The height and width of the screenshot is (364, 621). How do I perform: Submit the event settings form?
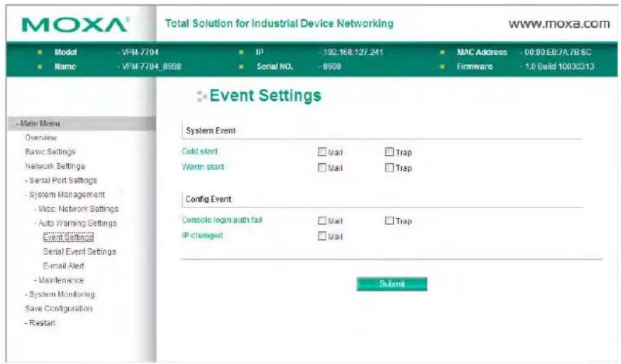[391, 284]
